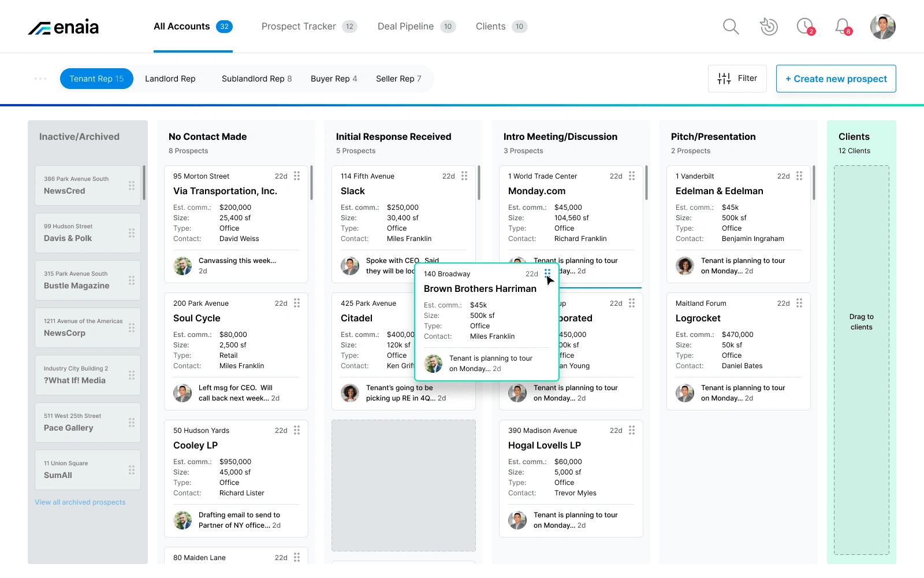Open archived NewsCred at 386 Park Avenue South

[88, 186]
